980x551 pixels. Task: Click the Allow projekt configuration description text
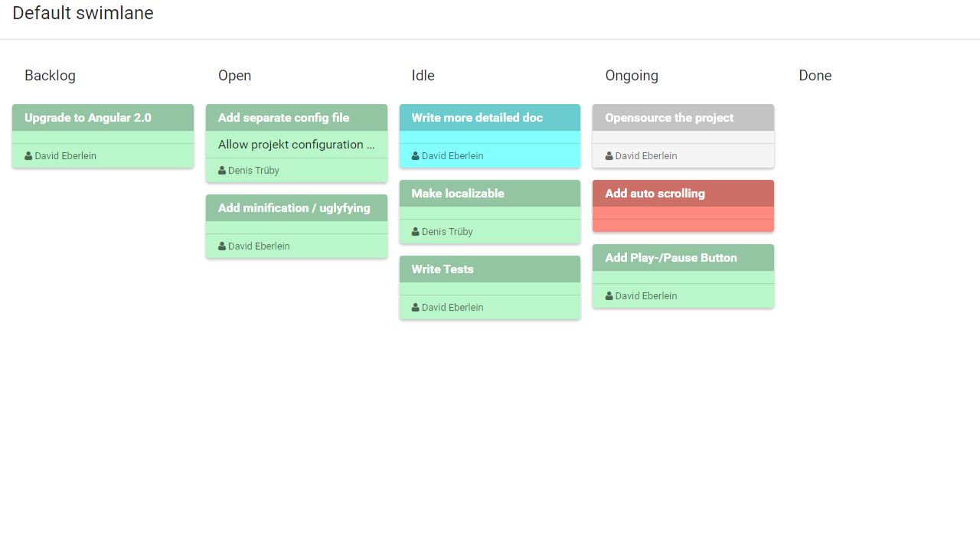[296, 145]
